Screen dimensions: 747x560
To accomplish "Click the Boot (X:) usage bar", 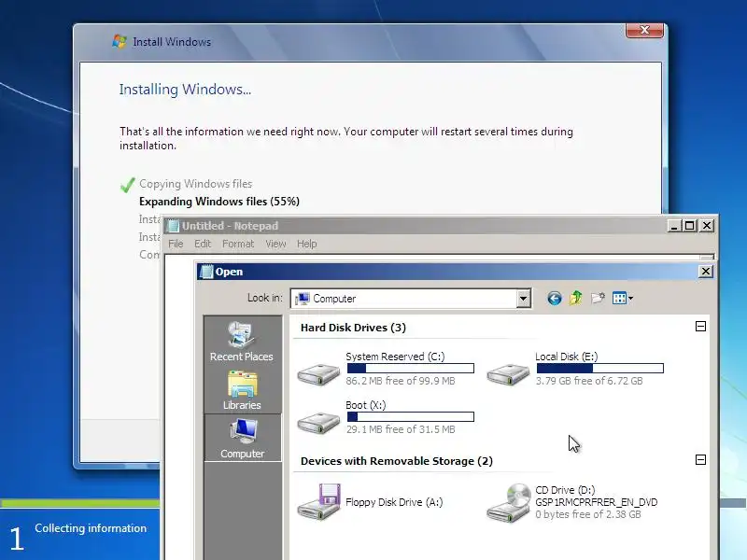I will coord(410,416).
